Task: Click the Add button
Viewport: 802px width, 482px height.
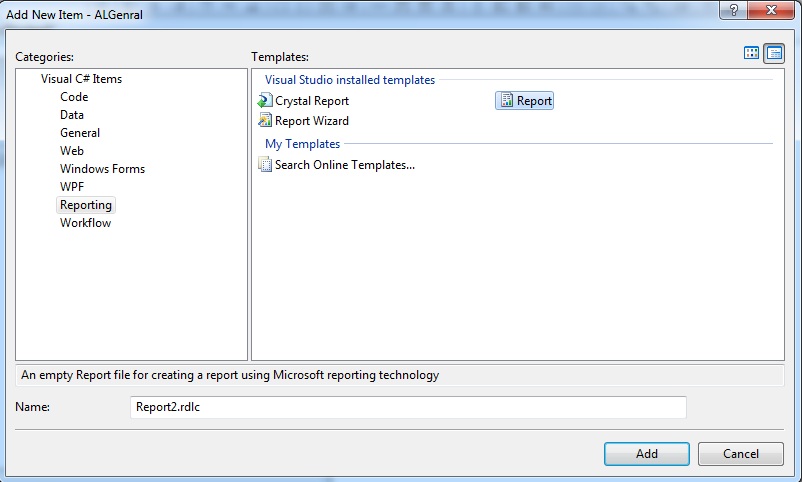Action: click(647, 454)
